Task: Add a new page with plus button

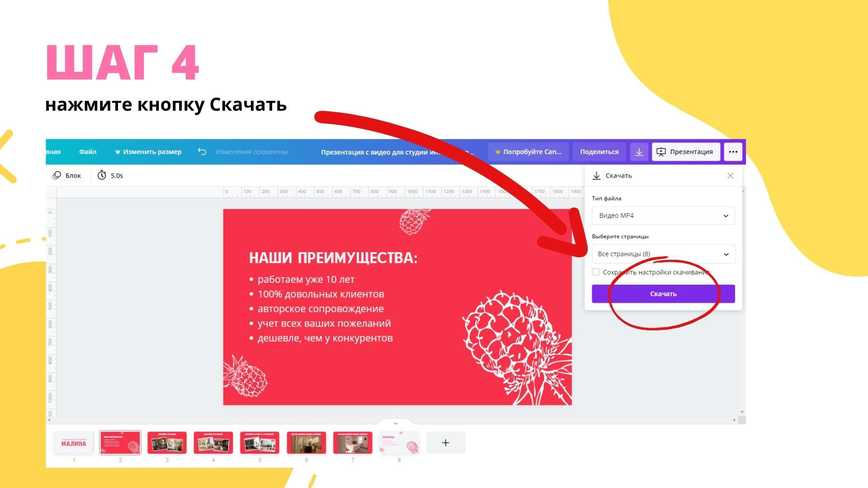Action: (x=445, y=443)
